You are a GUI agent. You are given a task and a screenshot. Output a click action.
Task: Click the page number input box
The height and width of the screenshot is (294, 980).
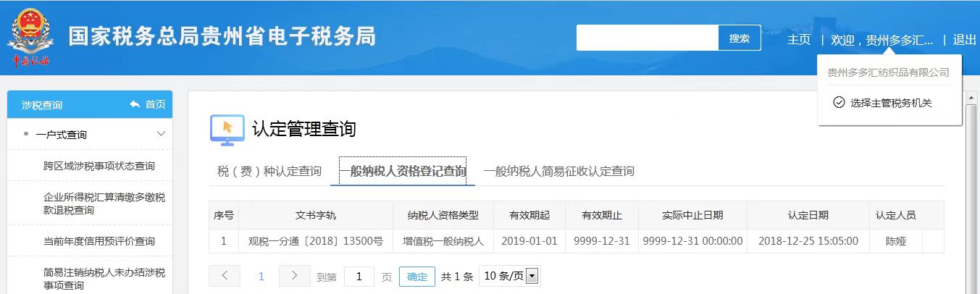click(x=359, y=277)
